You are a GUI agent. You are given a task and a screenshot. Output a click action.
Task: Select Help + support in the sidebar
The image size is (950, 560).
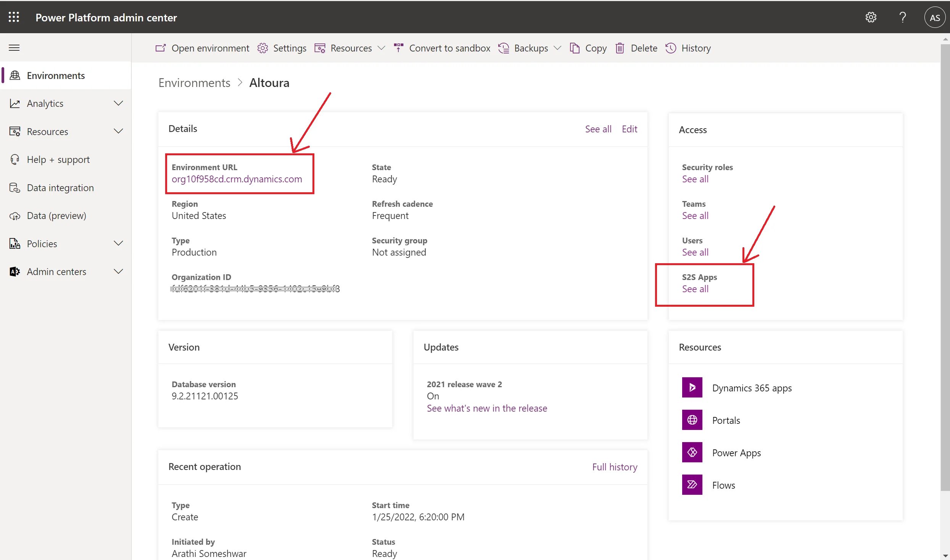coord(66,159)
